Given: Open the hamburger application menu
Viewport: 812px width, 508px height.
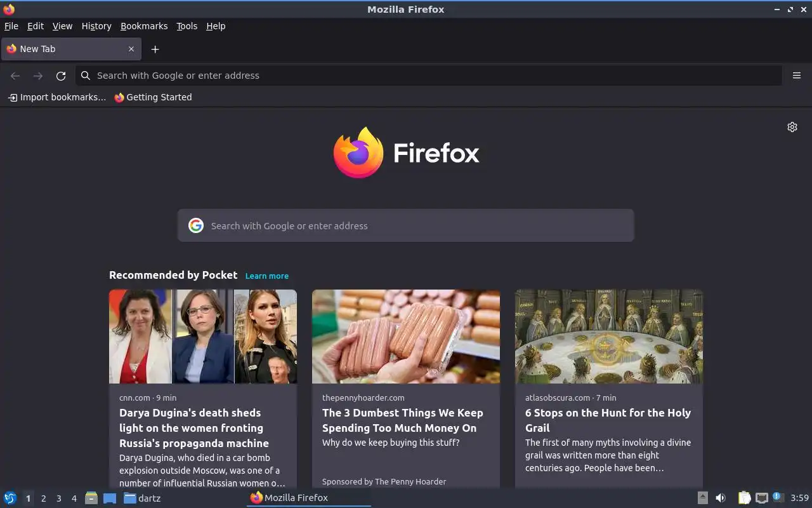Looking at the screenshot, I should click(x=797, y=76).
